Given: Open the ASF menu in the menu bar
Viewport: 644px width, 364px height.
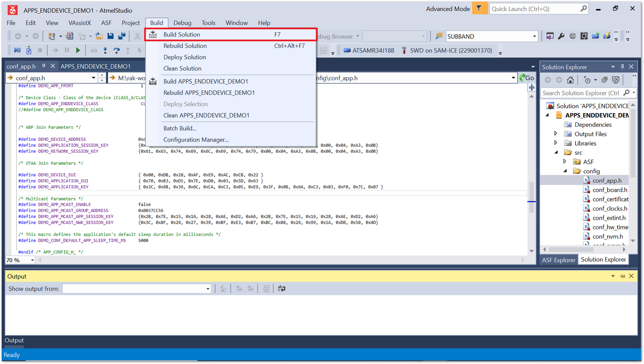Looking at the screenshot, I should 106,23.
